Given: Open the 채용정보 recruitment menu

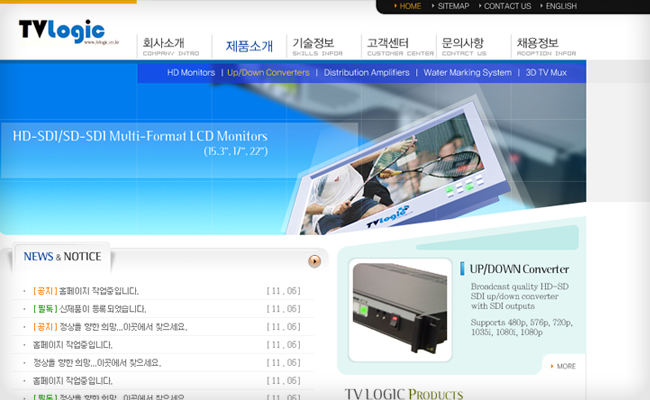Looking at the screenshot, I should point(546,46).
